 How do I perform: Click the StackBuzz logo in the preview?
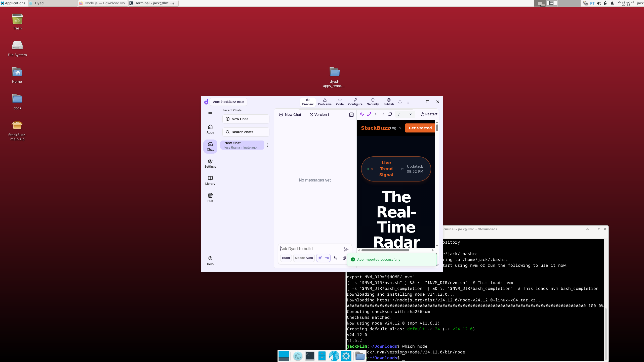click(375, 128)
